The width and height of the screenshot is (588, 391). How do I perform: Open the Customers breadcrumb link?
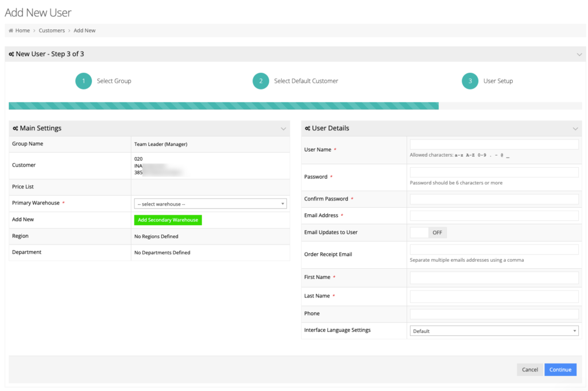click(x=52, y=30)
